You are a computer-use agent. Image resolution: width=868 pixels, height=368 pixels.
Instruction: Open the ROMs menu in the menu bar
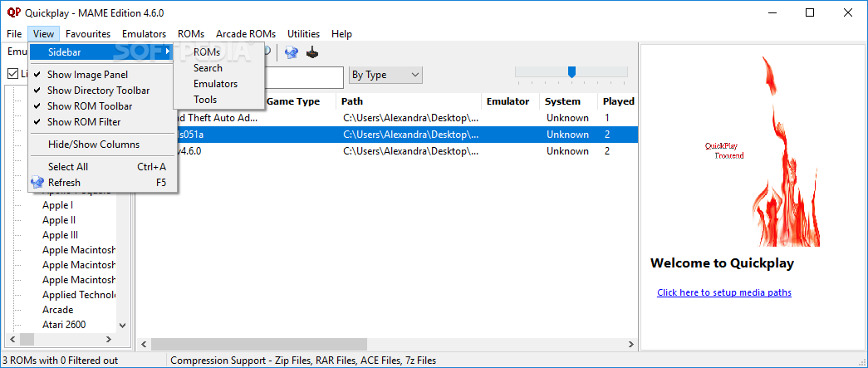191,34
